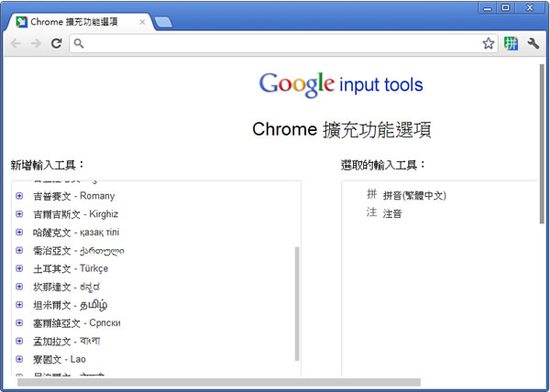Viewport: 550px width, 392px height.
Task: Select the Chrome 擴充功能選項 tab
Action: pyautogui.click(x=79, y=22)
